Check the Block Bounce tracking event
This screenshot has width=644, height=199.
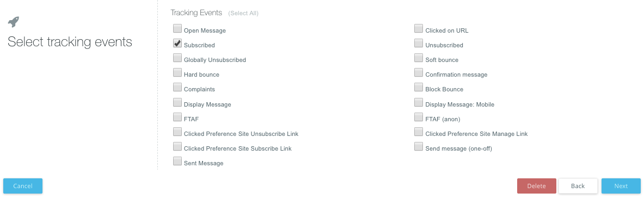tap(419, 88)
